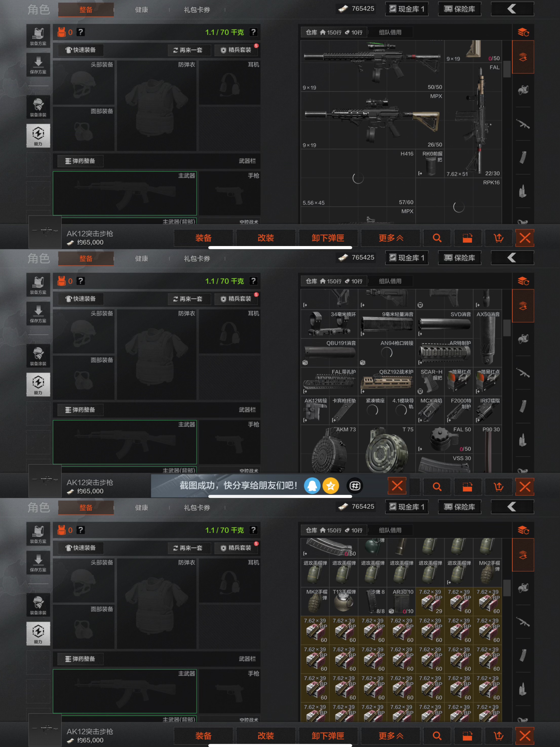Tap the hashtag share icon in banner
The width and height of the screenshot is (560, 747).
354,486
